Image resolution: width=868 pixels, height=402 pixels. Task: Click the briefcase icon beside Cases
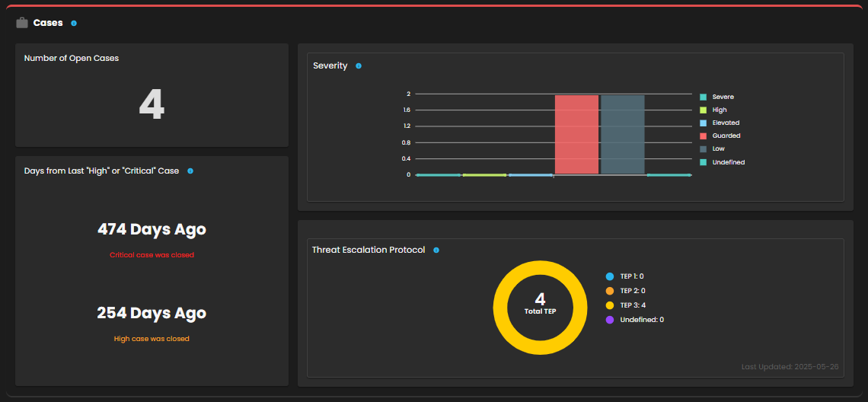pyautogui.click(x=22, y=23)
